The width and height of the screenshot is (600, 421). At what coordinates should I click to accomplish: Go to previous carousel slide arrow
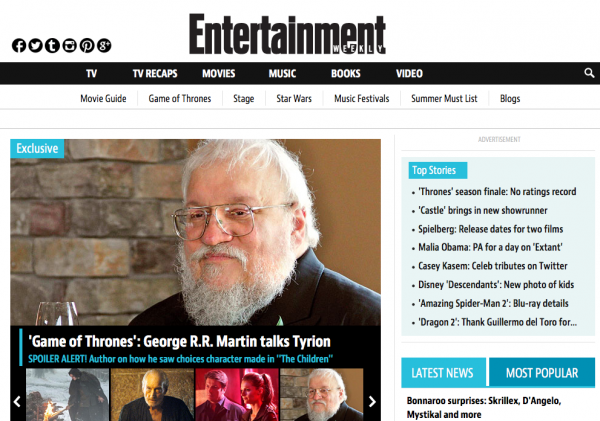(17, 401)
